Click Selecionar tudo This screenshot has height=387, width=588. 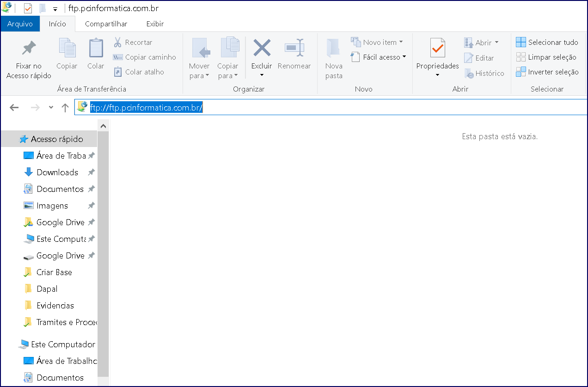pyautogui.click(x=547, y=42)
